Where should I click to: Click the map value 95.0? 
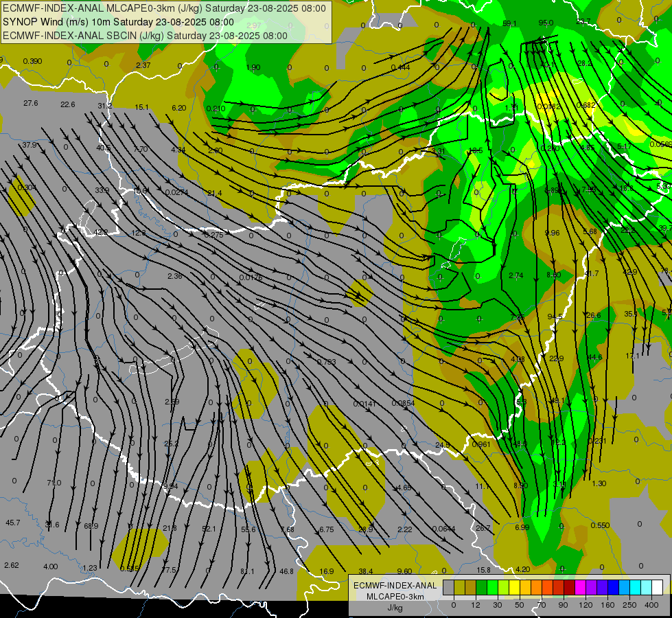(546, 23)
